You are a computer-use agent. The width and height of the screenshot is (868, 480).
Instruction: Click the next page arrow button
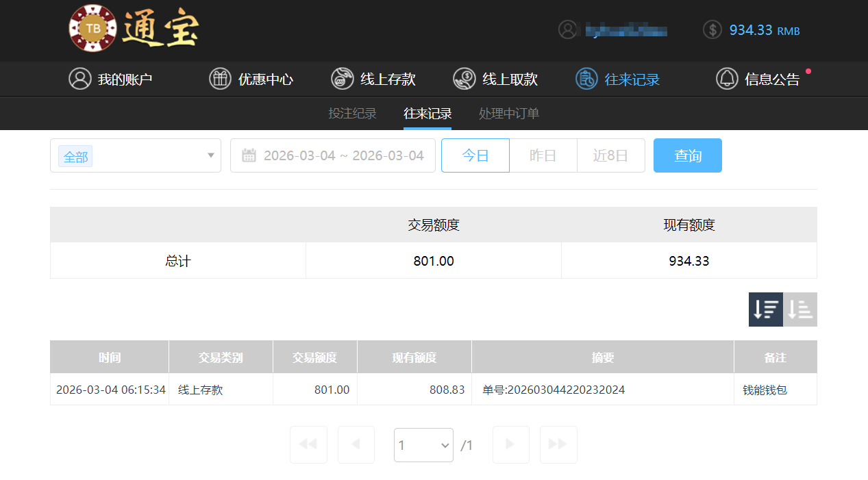pos(510,444)
